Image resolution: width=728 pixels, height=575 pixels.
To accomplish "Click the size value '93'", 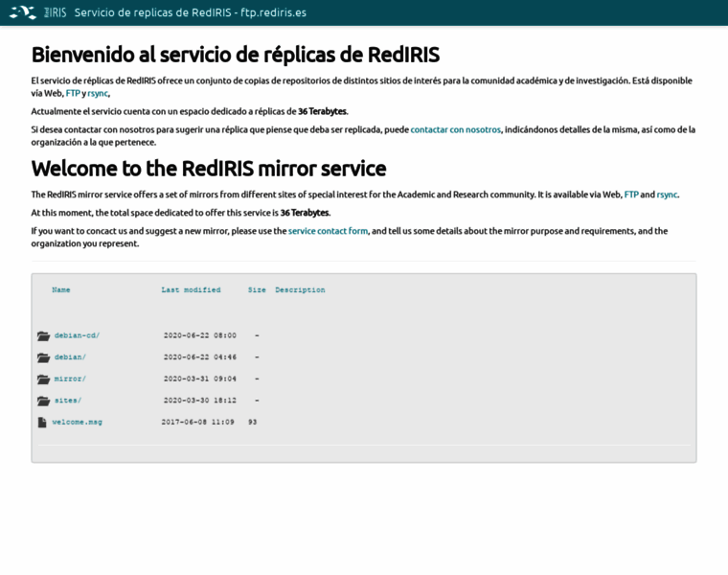I will coord(253,423).
